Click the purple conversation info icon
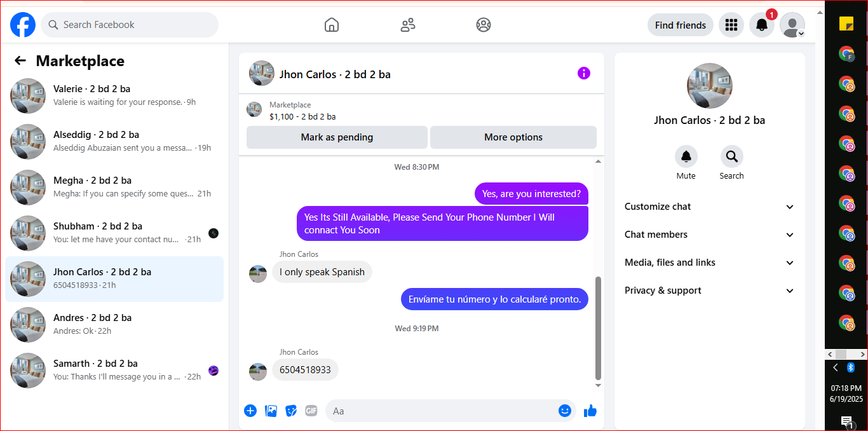Viewport: 868px width, 431px height. (584, 73)
